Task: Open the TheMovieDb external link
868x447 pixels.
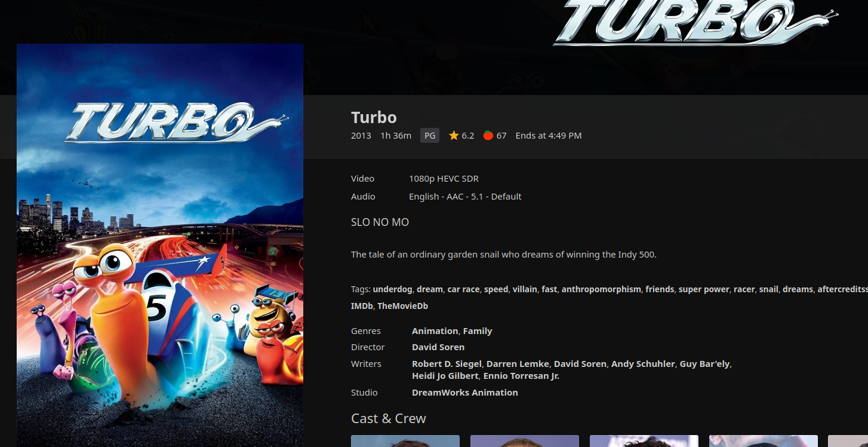Action: pyautogui.click(x=402, y=306)
